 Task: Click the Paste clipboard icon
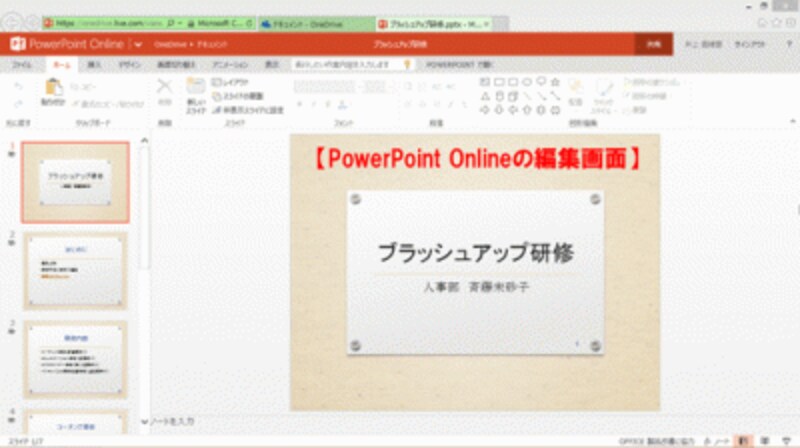point(53,88)
